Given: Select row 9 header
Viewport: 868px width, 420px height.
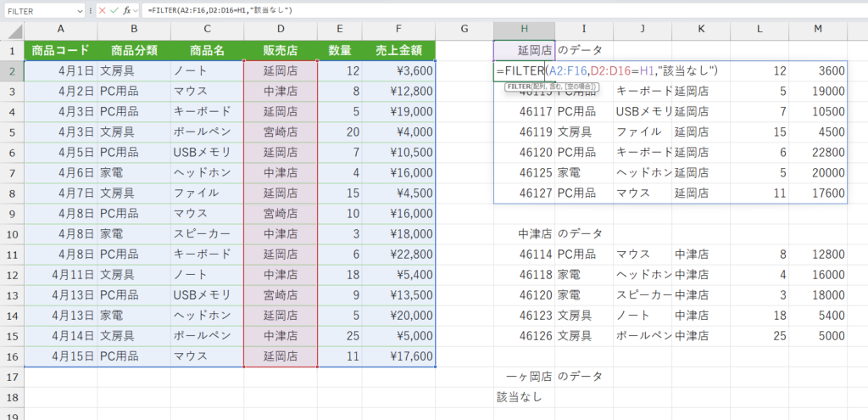Looking at the screenshot, I should pyautogui.click(x=12, y=213).
